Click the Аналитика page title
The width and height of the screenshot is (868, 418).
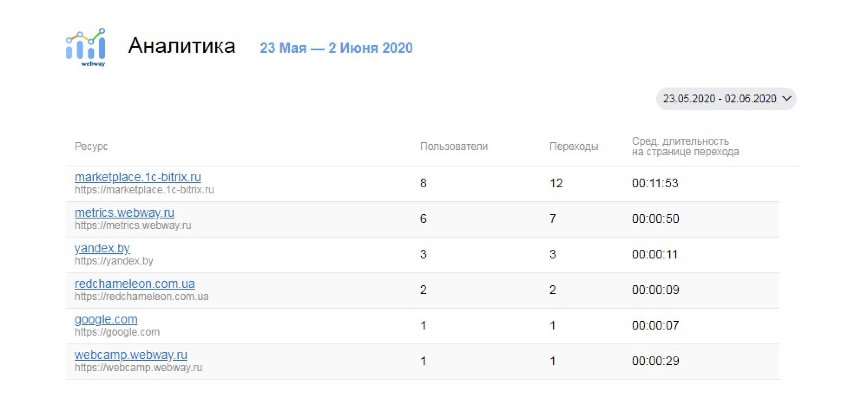click(x=182, y=46)
